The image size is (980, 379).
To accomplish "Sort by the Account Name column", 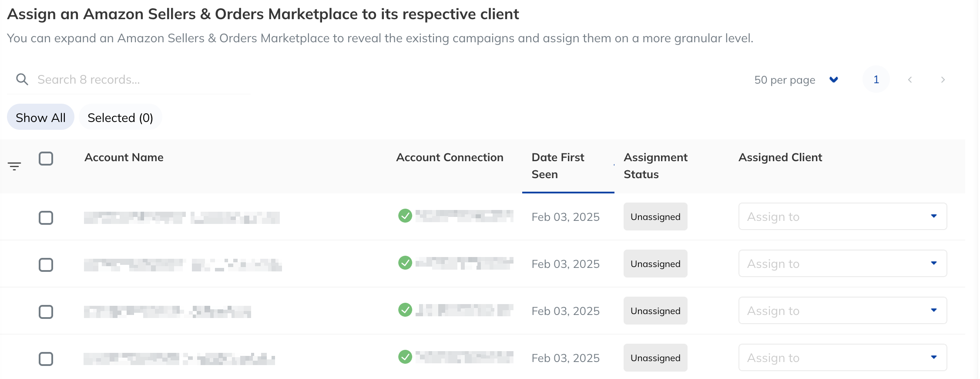I will point(124,157).
